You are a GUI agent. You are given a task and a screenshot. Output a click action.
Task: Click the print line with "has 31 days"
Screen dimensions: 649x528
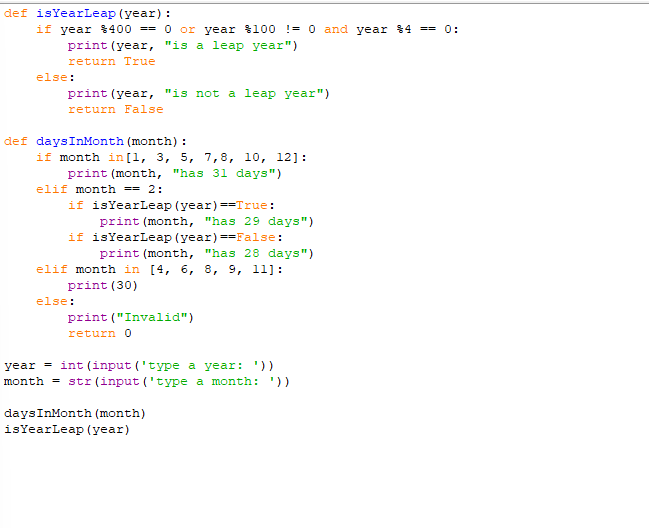click(x=175, y=173)
